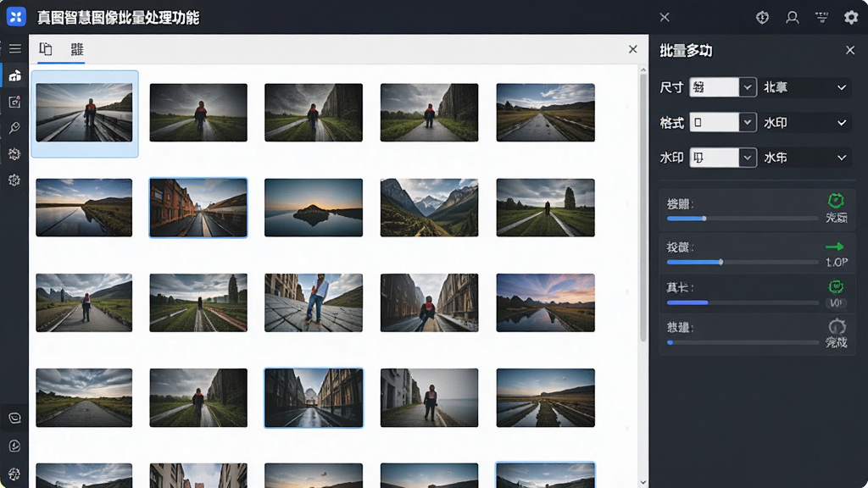The image size is (868, 488).
Task: Select the magnifier search tool in sidebar
Action: [15, 128]
